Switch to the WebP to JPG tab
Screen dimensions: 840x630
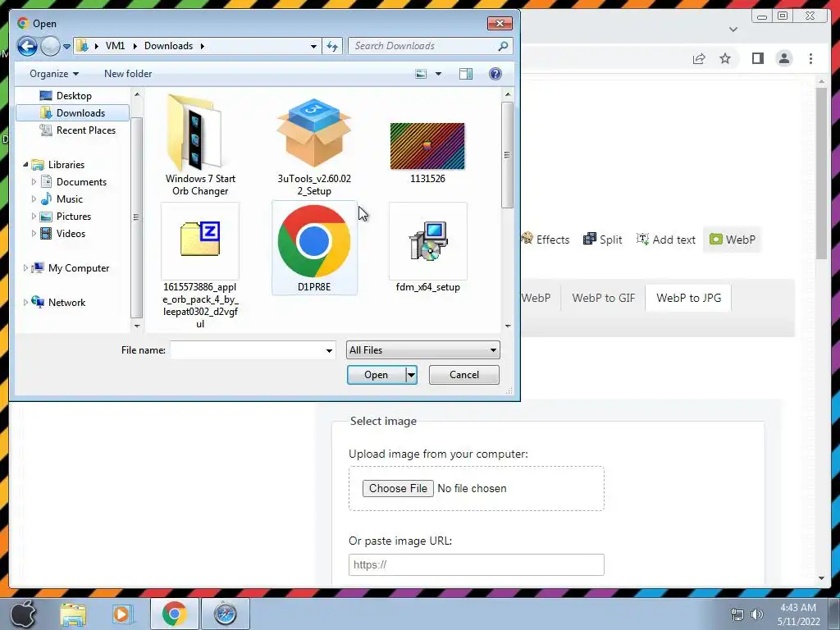coord(688,298)
